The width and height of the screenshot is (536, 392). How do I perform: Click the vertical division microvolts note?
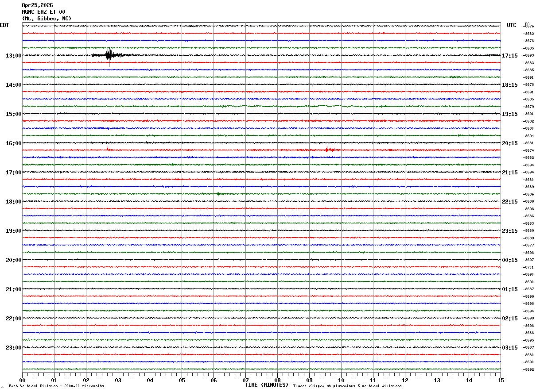click(57, 386)
